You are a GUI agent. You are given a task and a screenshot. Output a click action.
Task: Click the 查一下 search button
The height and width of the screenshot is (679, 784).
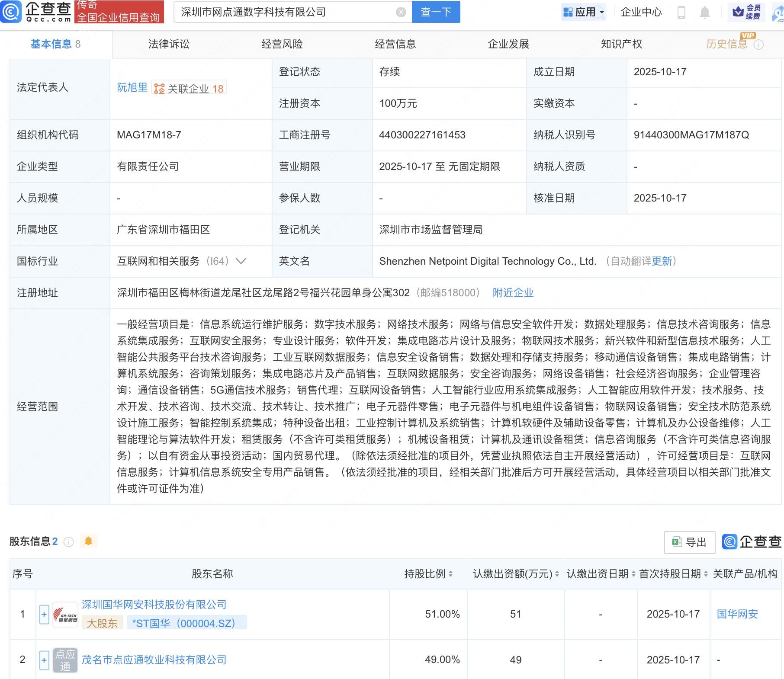[x=436, y=12]
